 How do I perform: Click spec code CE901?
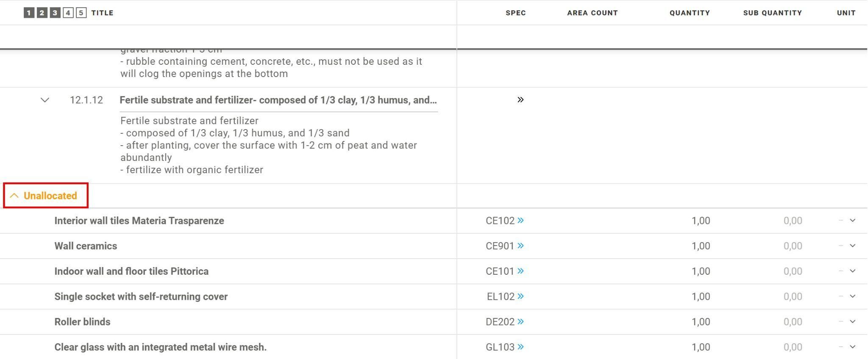500,246
